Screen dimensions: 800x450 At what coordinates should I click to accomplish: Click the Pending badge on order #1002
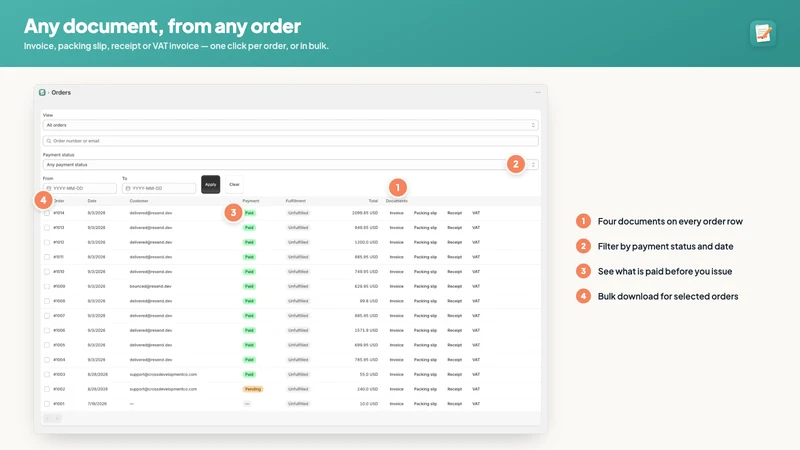(253, 389)
